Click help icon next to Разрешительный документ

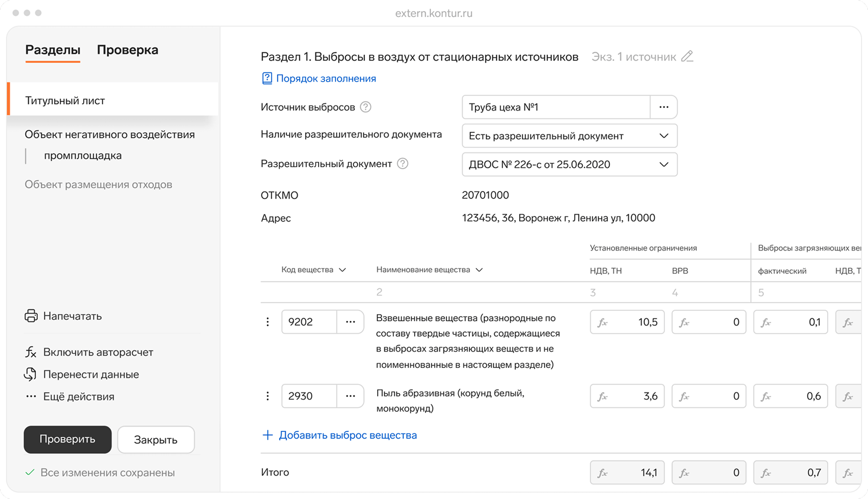coord(403,164)
